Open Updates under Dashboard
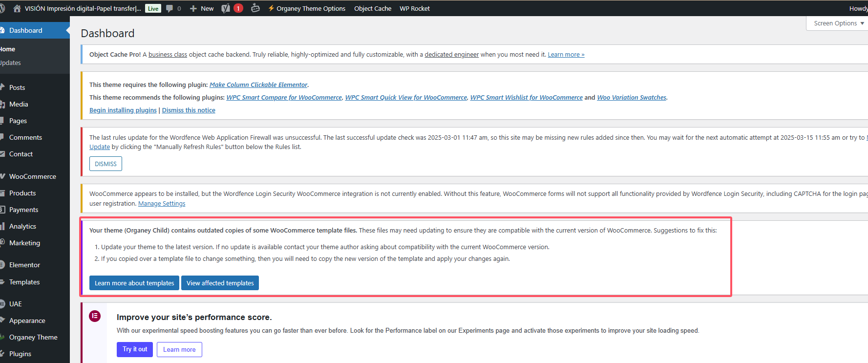This screenshot has height=363, width=868. 10,63
